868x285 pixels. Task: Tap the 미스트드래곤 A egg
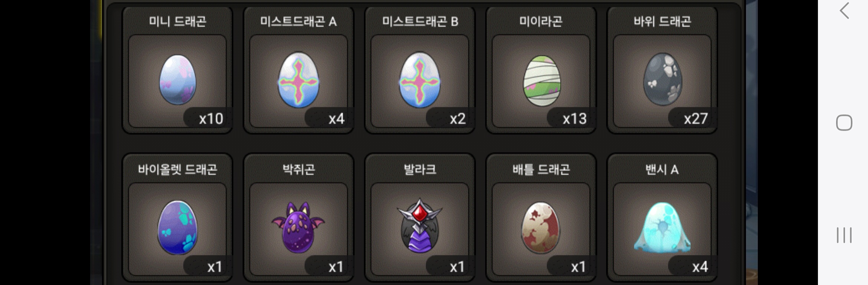click(299, 79)
